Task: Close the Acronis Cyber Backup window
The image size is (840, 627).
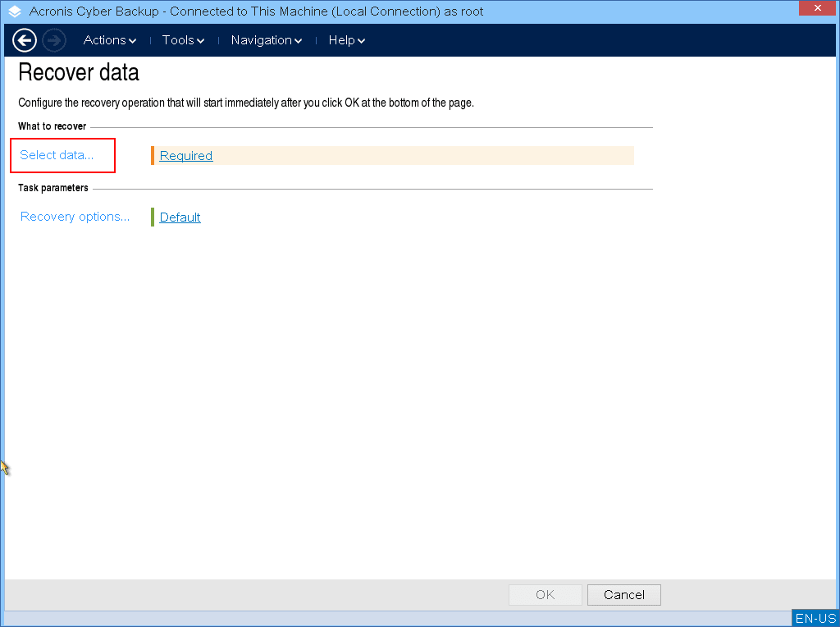Action: click(x=816, y=8)
